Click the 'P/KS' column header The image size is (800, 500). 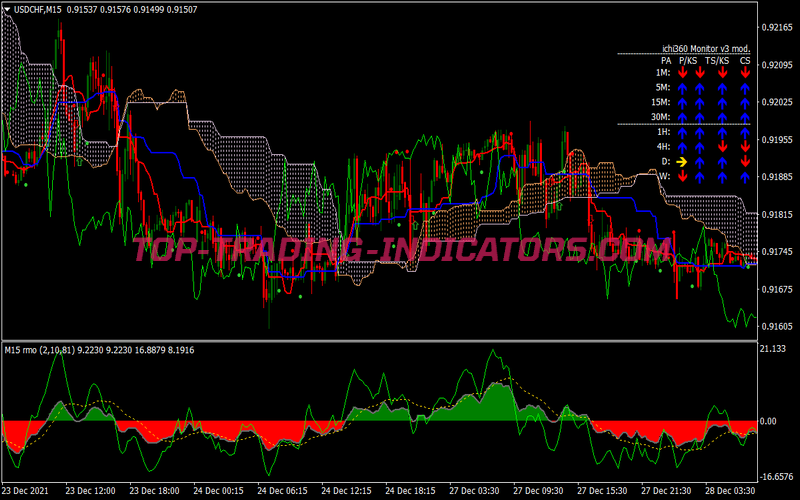coord(688,61)
